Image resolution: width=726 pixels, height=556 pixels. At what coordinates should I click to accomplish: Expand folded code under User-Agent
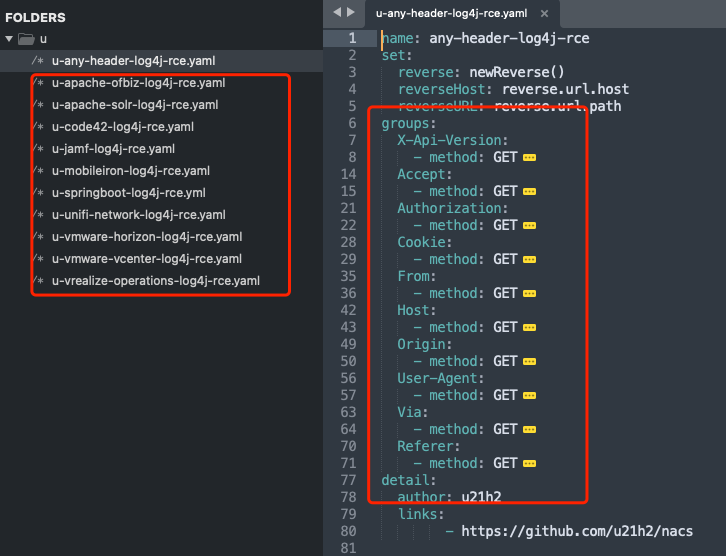coord(529,396)
